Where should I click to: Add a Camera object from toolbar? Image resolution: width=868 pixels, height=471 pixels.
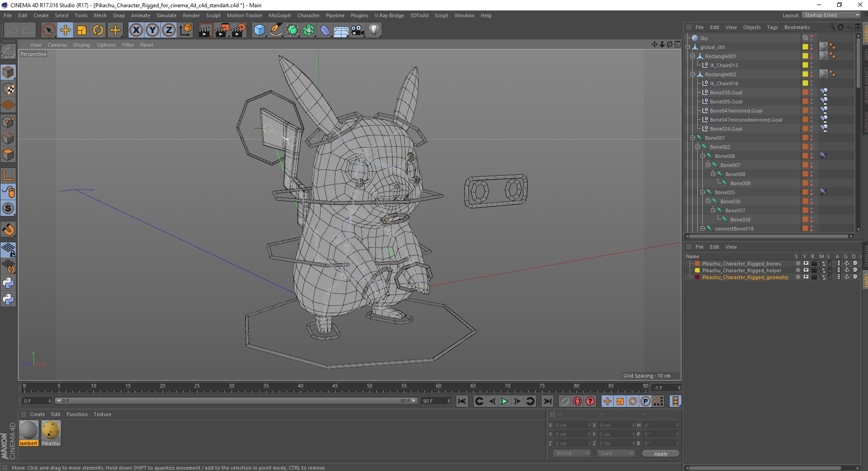point(358,30)
